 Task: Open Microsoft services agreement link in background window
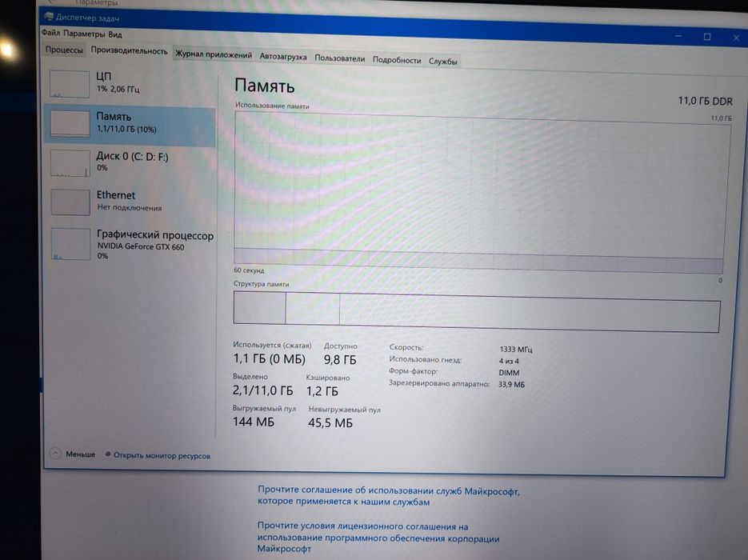[388, 496]
